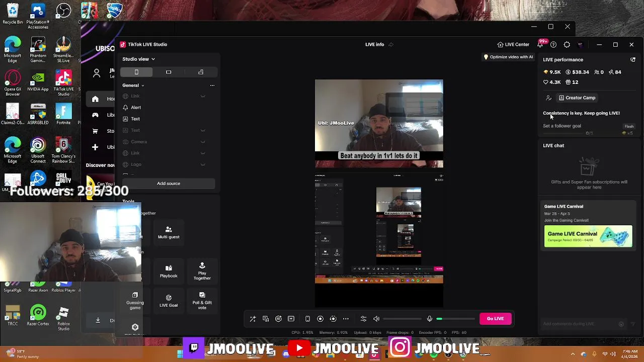The height and width of the screenshot is (362, 644).
Task: Click Optimize video with AI
Action: click(x=508, y=57)
